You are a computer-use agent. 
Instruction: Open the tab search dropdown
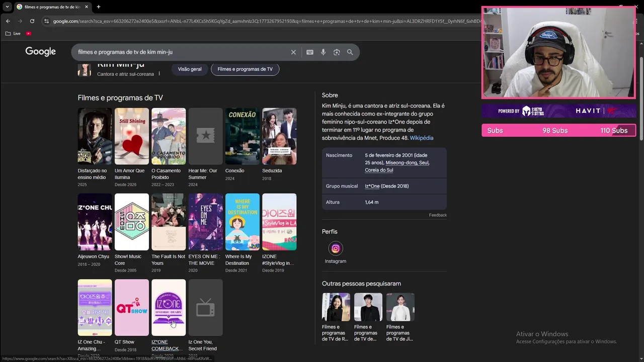tap(7, 7)
